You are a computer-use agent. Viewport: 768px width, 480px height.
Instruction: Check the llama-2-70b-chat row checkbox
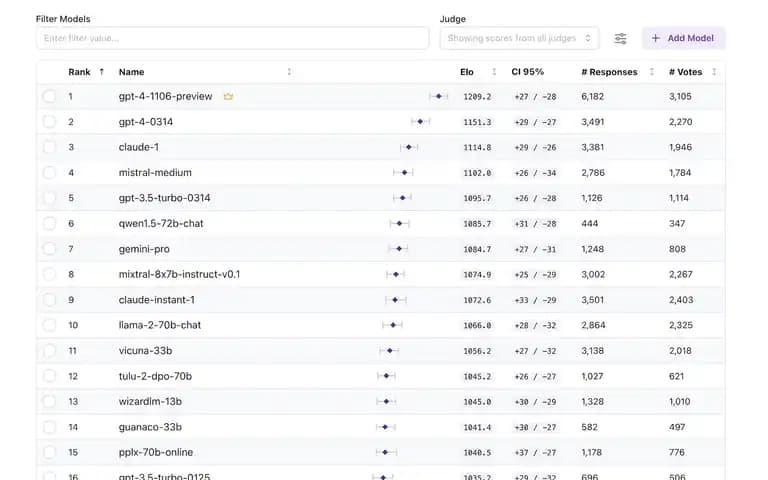49,325
